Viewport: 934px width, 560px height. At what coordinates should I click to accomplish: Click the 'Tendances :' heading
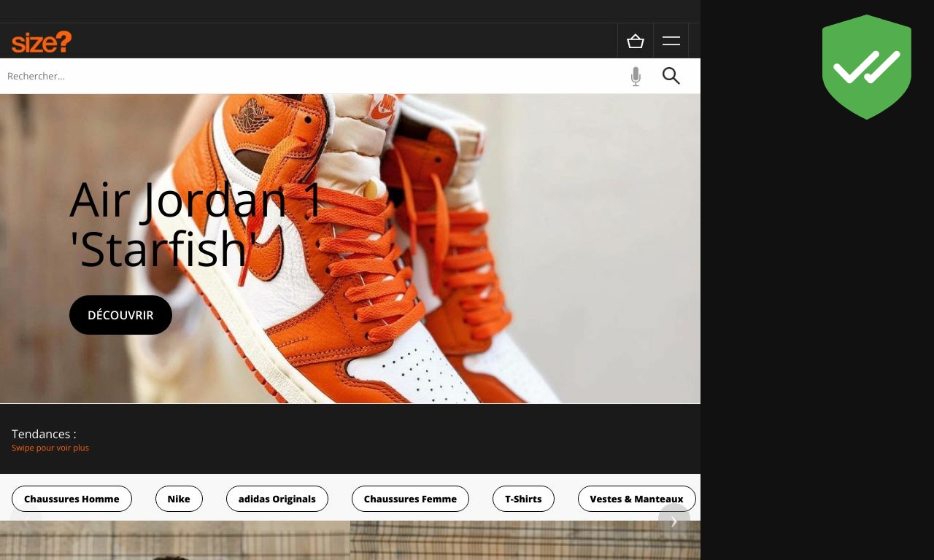click(x=44, y=434)
